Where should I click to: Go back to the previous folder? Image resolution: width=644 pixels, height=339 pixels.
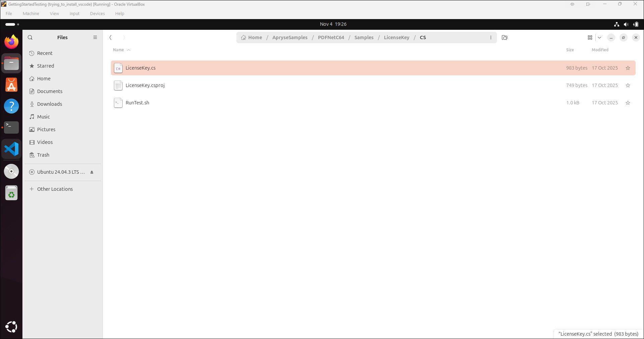click(111, 37)
